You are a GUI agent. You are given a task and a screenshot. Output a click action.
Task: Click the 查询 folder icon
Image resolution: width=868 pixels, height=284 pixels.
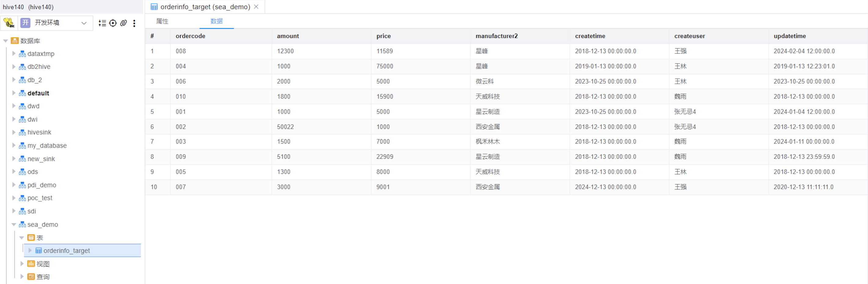(31, 277)
